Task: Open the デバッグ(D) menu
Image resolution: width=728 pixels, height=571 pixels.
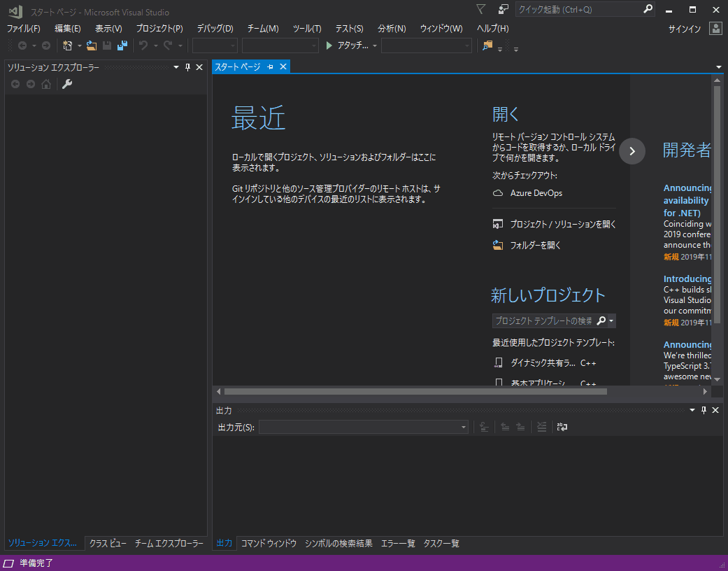Action: pyautogui.click(x=215, y=29)
